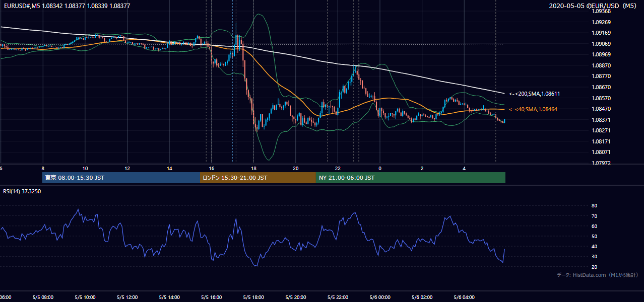Click RSI scale level 80
The height and width of the screenshot is (302, 644).
tap(594, 206)
